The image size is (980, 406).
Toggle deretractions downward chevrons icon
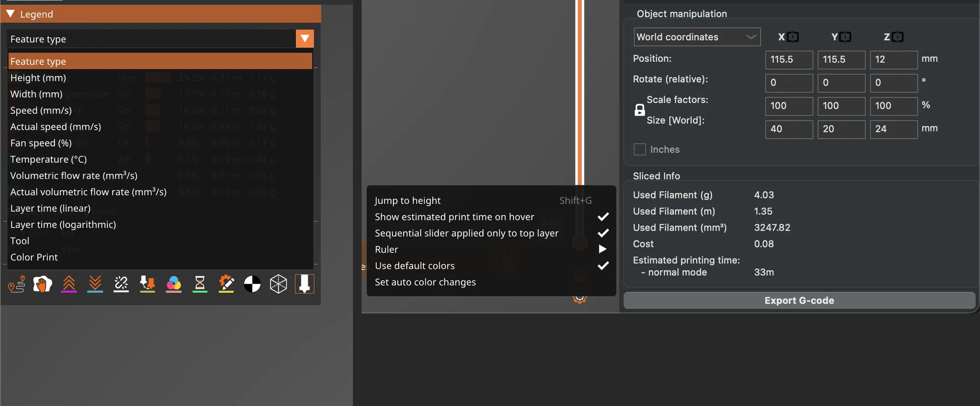pos(95,284)
